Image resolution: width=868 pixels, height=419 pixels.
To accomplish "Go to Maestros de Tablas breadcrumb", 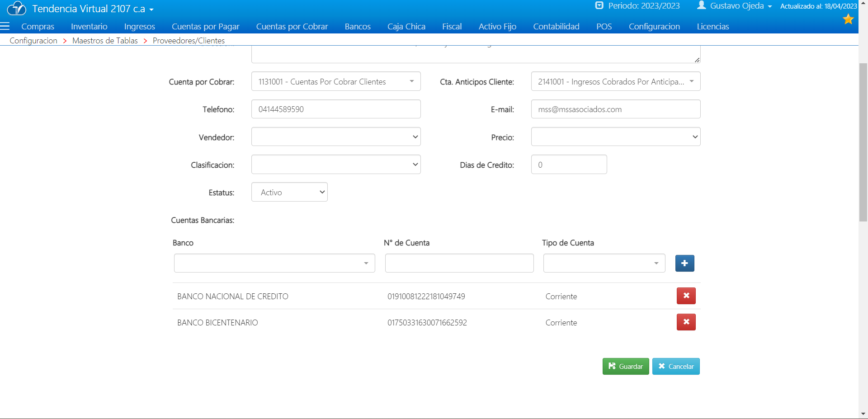I will [105, 41].
